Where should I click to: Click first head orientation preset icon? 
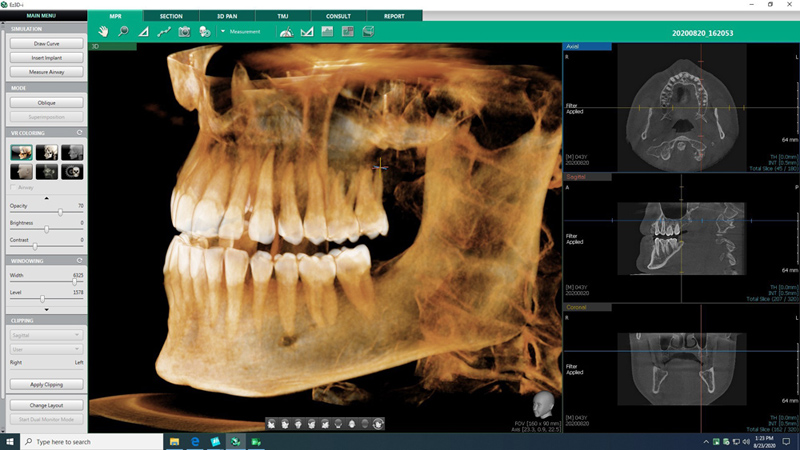point(271,424)
